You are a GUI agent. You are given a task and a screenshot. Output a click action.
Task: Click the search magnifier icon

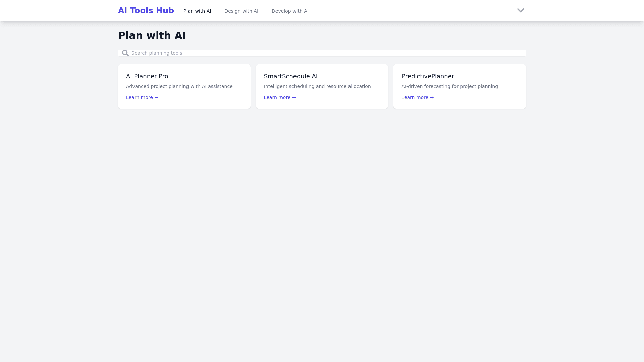[x=125, y=53]
